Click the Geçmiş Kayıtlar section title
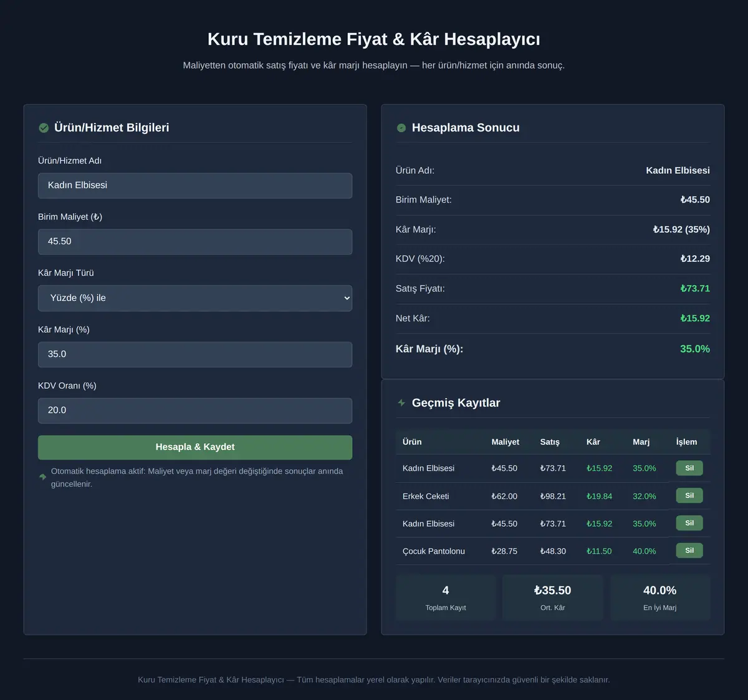 pyautogui.click(x=456, y=403)
